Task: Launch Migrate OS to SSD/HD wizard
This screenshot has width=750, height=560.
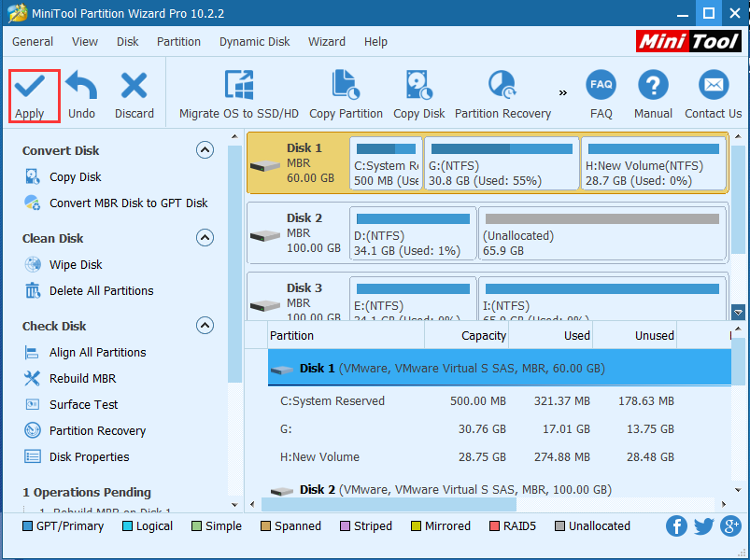Action: click(x=239, y=95)
